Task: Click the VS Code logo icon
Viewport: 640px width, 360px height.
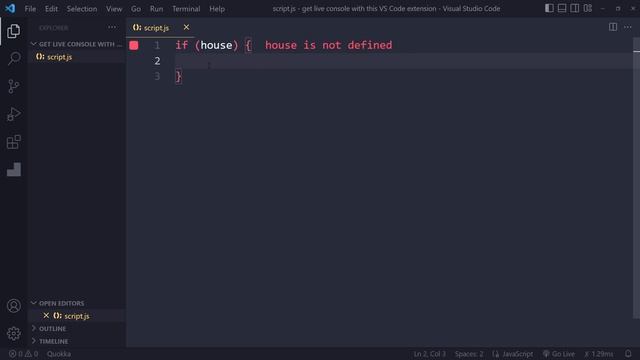Action: (x=10, y=8)
